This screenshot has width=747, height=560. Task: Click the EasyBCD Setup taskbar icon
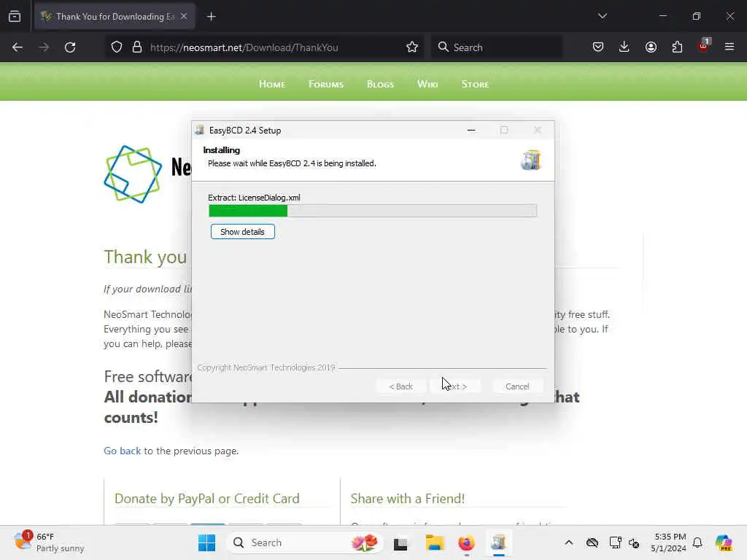pyautogui.click(x=498, y=542)
